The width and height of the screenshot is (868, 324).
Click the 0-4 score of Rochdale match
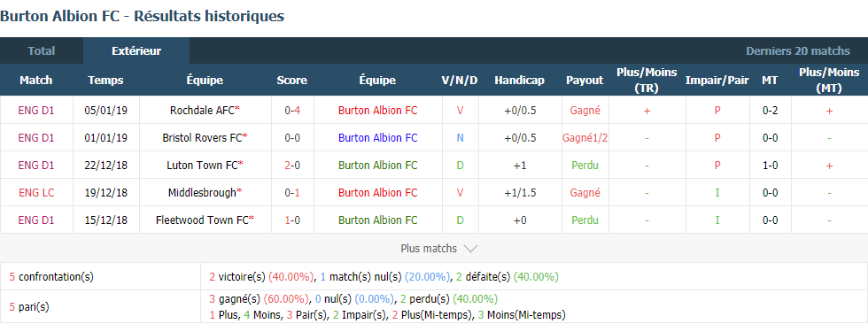pyautogui.click(x=292, y=110)
